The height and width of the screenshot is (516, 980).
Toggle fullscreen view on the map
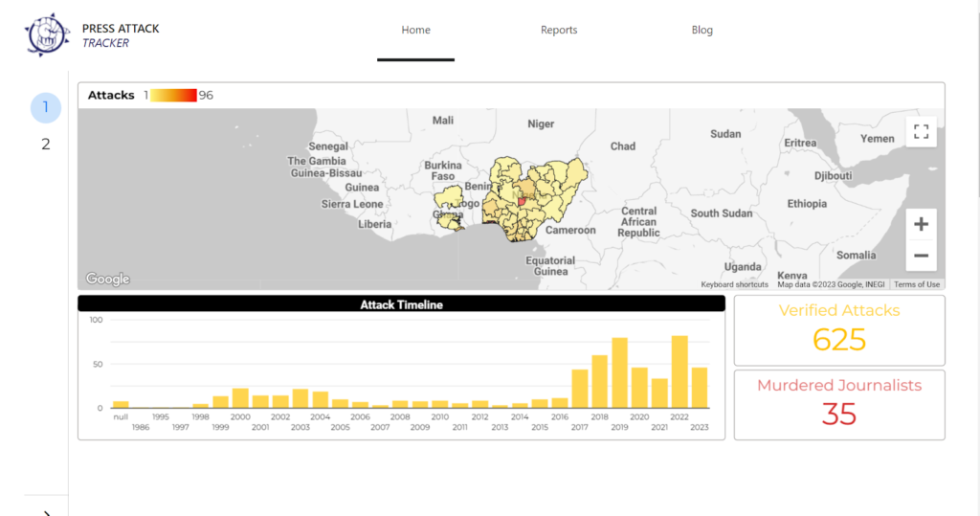921,132
